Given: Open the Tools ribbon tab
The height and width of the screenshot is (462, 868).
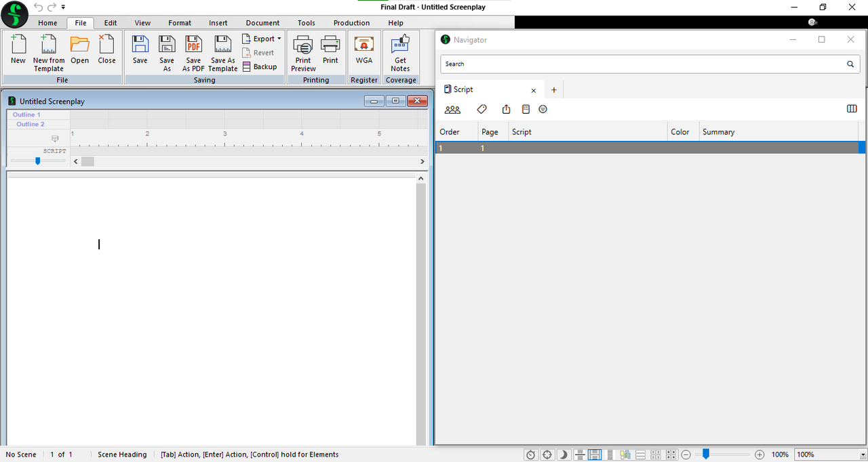Looking at the screenshot, I should (x=307, y=23).
